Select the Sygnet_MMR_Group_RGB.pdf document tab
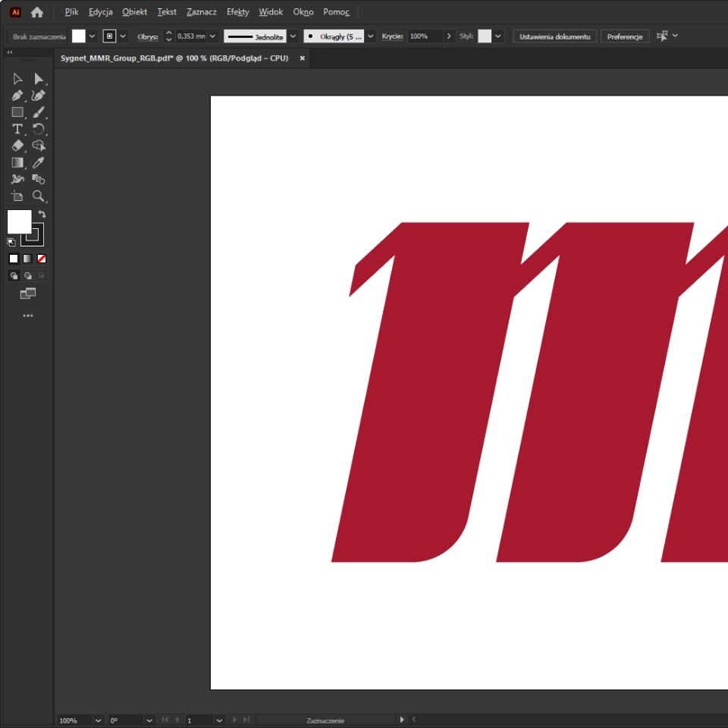Image resolution: width=728 pixels, height=728 pixels. tap(174, 58)
